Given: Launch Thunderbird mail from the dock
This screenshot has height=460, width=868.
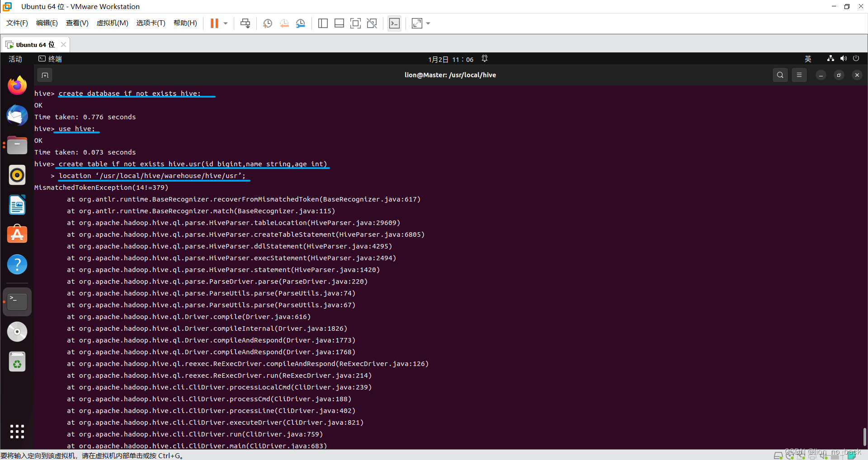Looking at the screenshot, I should click(x=17, y=115).
